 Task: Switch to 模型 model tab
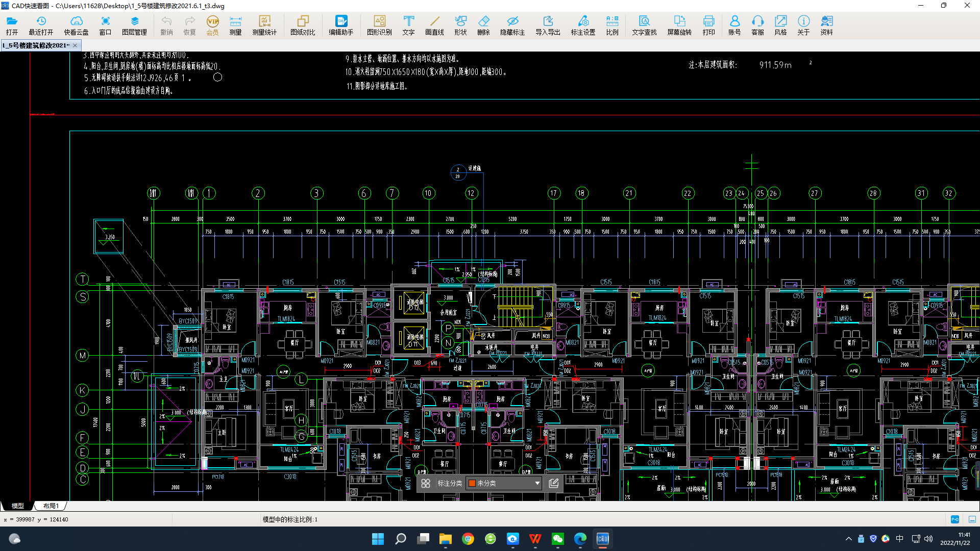pyautogui.click(x=18, y=506)
